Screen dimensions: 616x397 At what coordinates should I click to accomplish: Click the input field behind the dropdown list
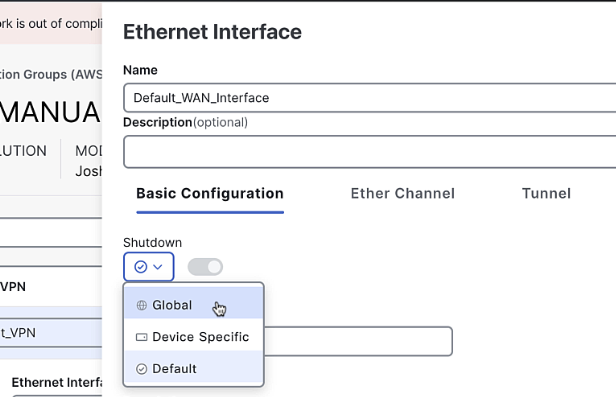tap(358, 341)
